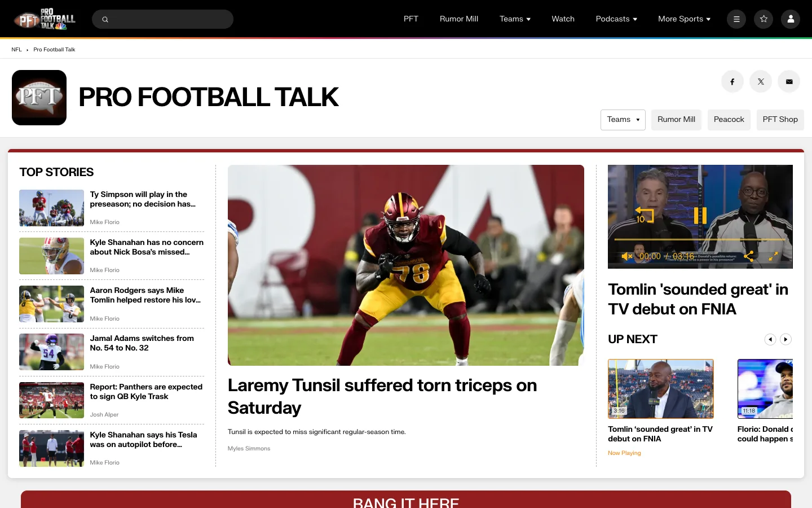The width and height of the screenshot is (812, 508).
Task: Click the Peacock button
Action: 729,120
